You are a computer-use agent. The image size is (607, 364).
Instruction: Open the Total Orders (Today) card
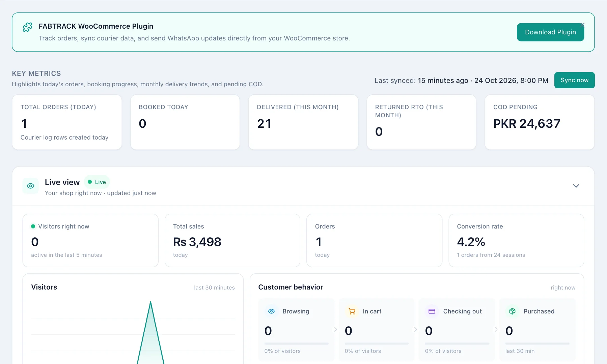(67, 122)
